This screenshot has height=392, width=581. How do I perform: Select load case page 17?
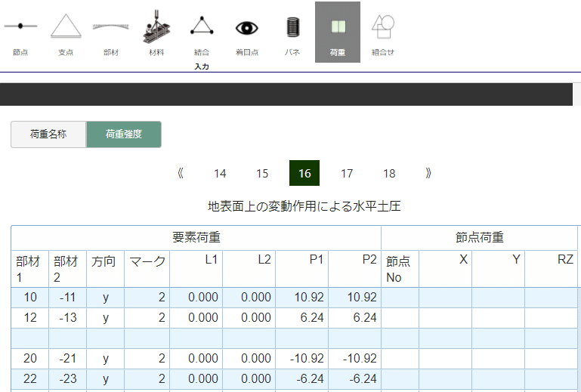(x=347, y=173)
